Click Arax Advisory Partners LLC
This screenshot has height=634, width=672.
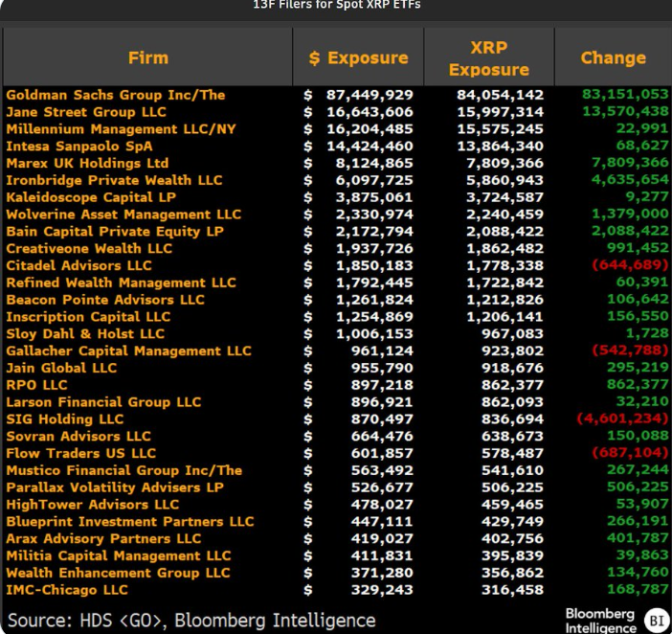(x=103, y=539)
